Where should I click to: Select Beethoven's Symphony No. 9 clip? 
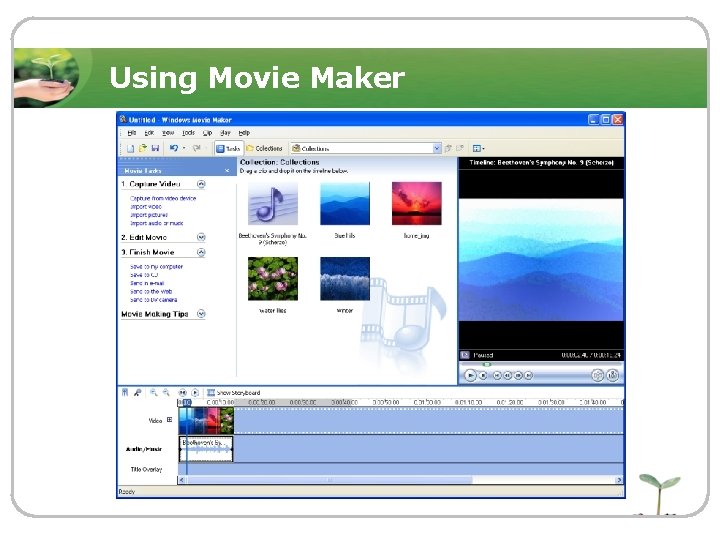[x=273, y=204]
